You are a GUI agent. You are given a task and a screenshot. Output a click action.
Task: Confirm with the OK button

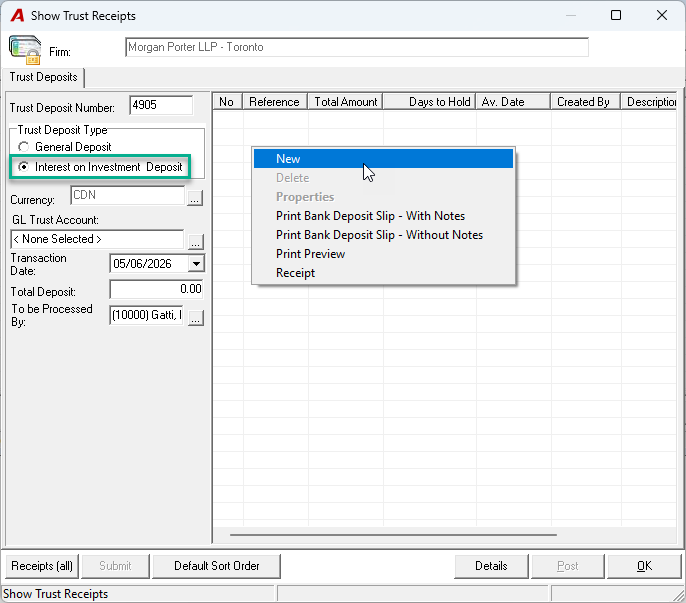click(x=644, y=566)
